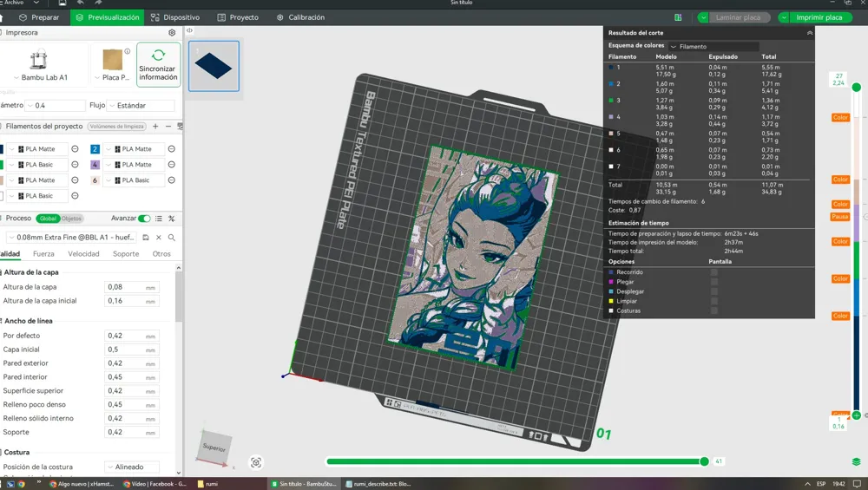
Task: Open the rumi_describe.txt Notepad window in taskbar
Action: [378, 484]
